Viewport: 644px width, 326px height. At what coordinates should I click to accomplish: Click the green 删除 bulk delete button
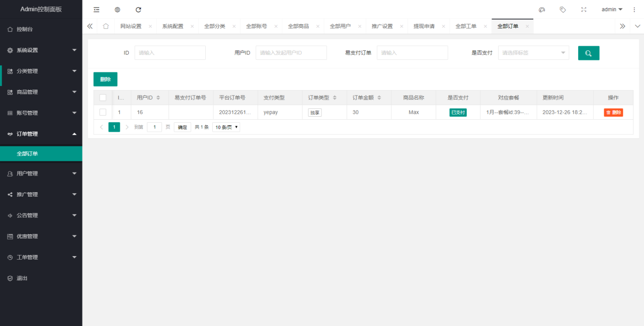105,79
